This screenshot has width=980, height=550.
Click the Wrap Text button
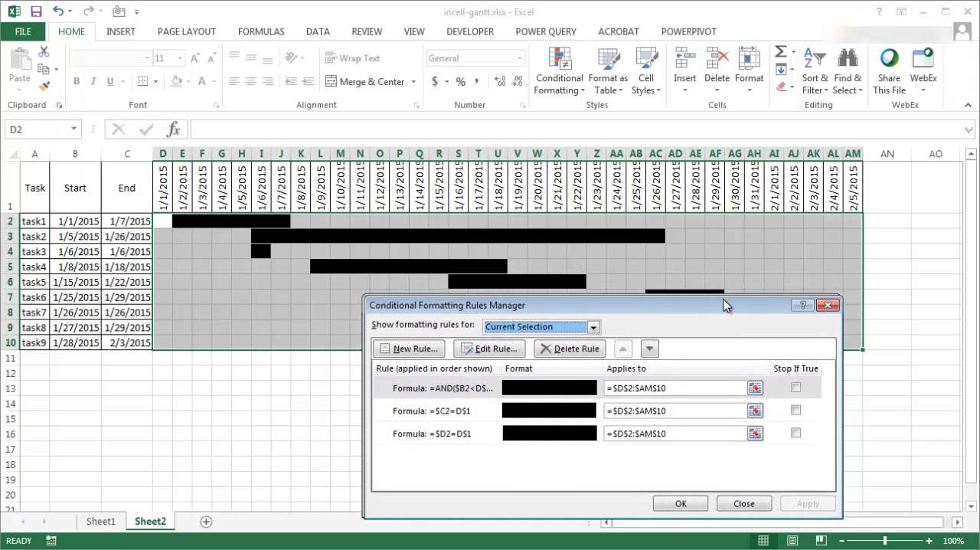(353, 58)
